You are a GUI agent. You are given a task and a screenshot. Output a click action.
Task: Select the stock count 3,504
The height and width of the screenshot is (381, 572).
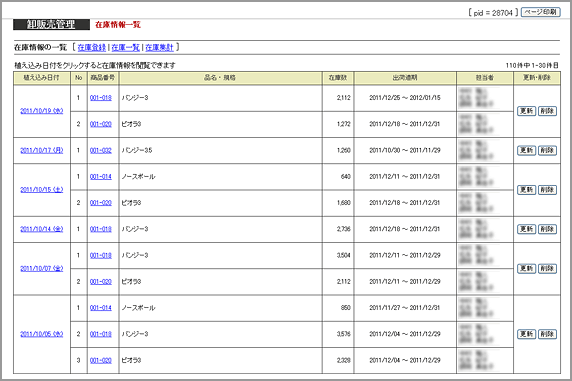[x=344, y=255]
